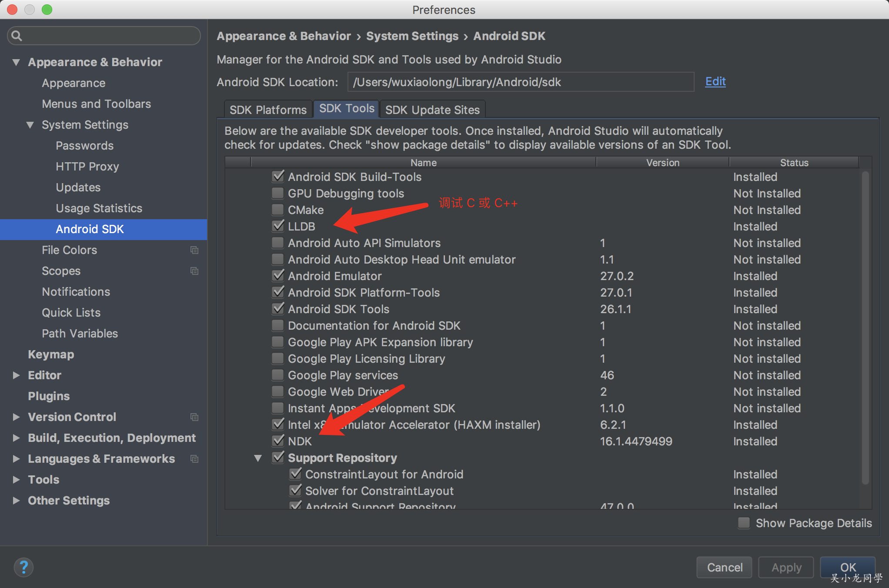Check Android Auto API Simulators

tap(277, 243)
